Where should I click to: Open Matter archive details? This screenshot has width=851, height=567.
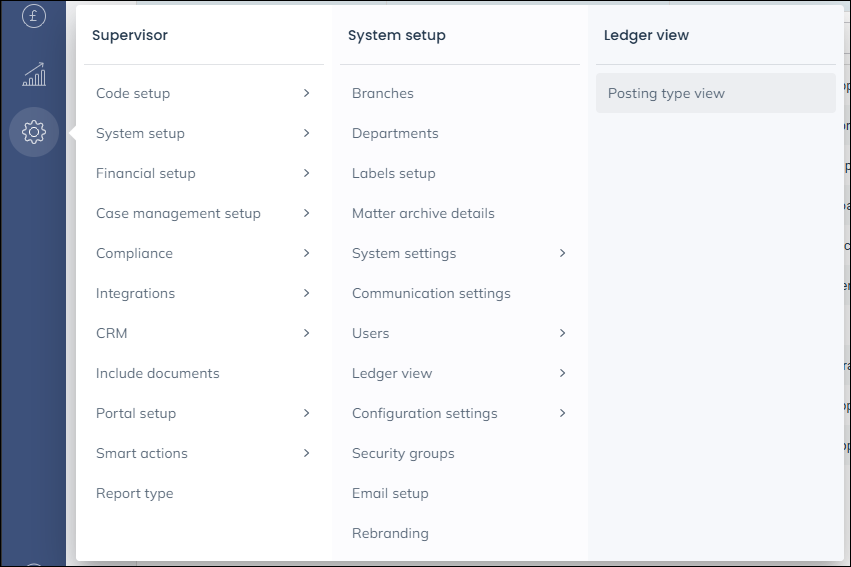423,213
